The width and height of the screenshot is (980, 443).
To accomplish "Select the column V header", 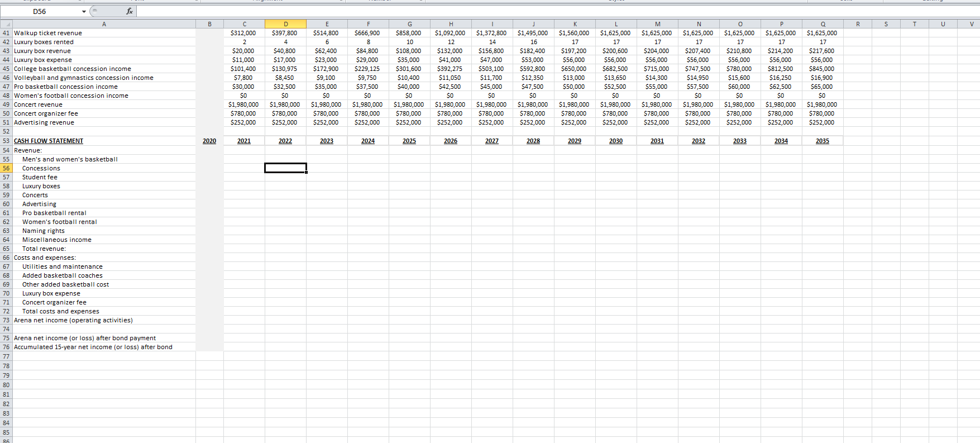I will [x=971, y=24].
